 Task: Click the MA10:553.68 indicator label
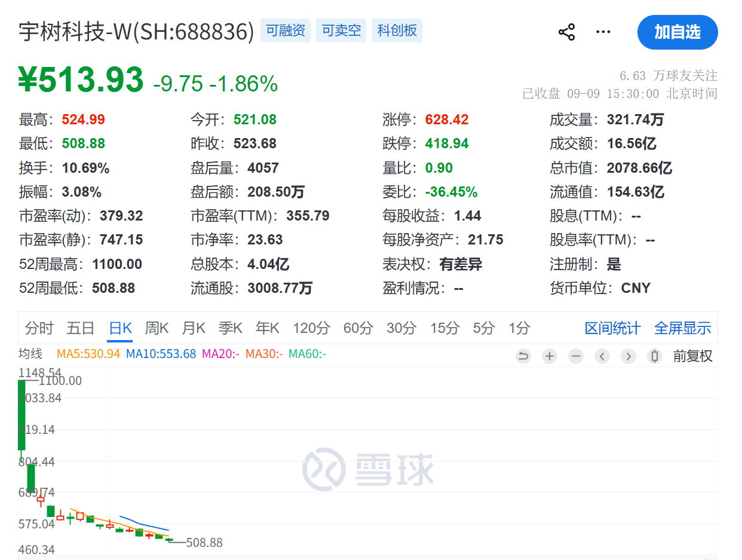(x=161, y=354)
